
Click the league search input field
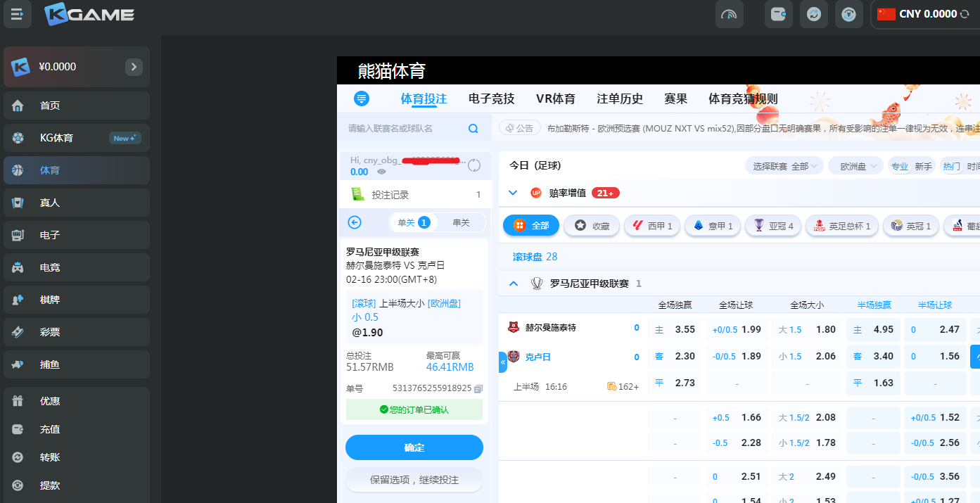coord(405,129)
